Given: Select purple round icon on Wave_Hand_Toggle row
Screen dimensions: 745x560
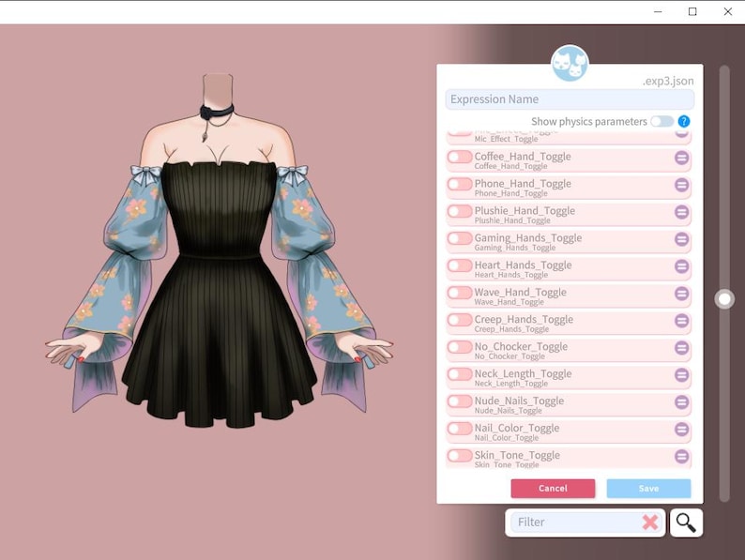Looking at the screenshot, I should pos(682,294).
